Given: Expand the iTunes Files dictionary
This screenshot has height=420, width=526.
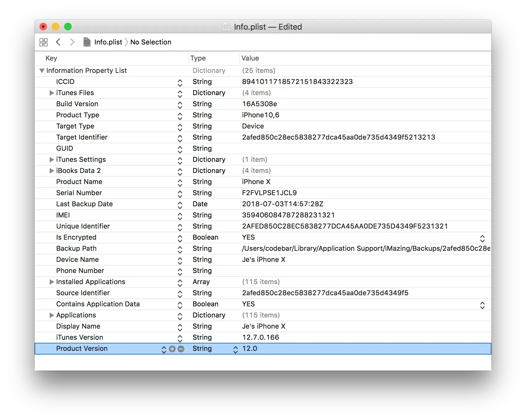Looking at the screenshot, I should [51, 93].
